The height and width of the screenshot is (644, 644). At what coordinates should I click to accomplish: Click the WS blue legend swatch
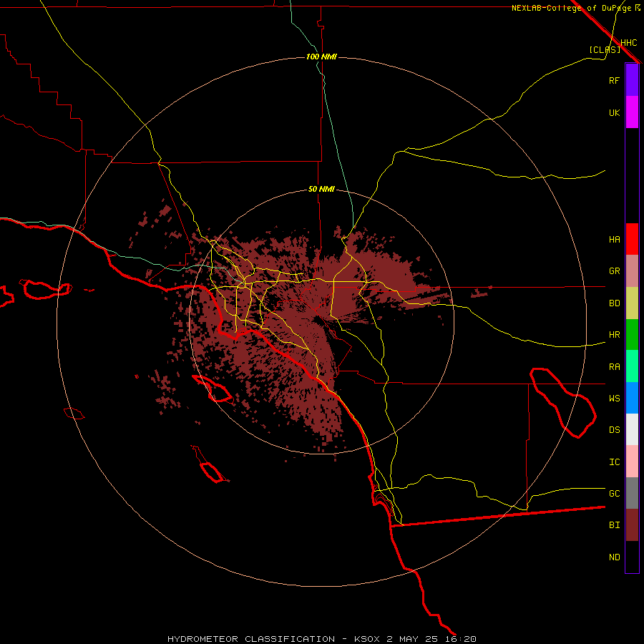[632, 398]
